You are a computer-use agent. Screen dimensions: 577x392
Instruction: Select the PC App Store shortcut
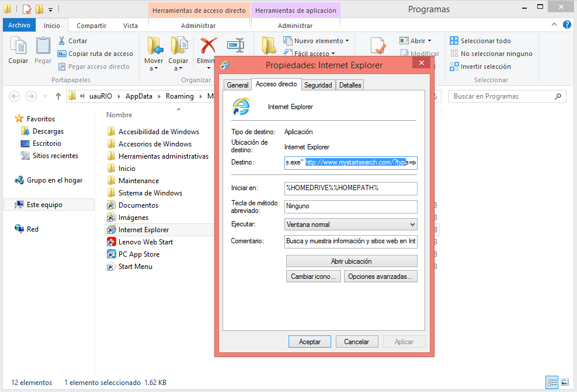[138, 254]
